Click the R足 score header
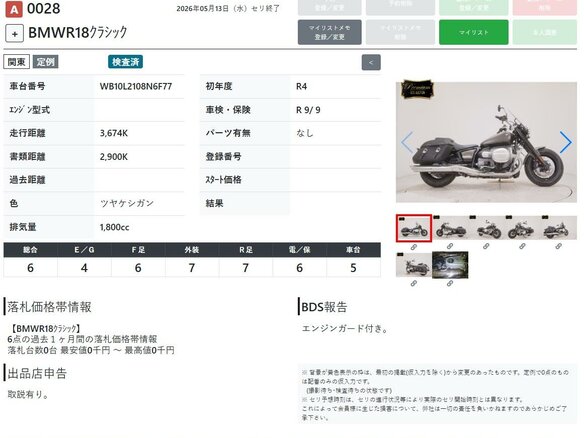Screen dimensions: 584x438 pyautogui.click(x=246, y=250)
